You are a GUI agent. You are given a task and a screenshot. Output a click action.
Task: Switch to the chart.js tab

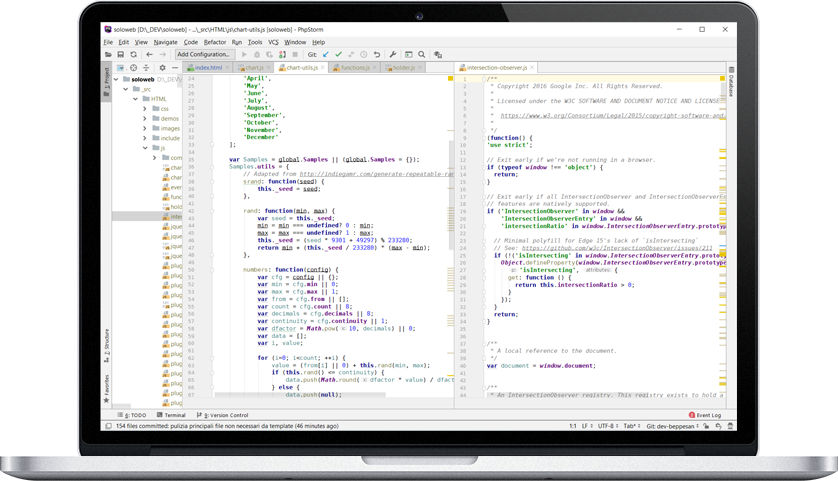click(254, 68)
